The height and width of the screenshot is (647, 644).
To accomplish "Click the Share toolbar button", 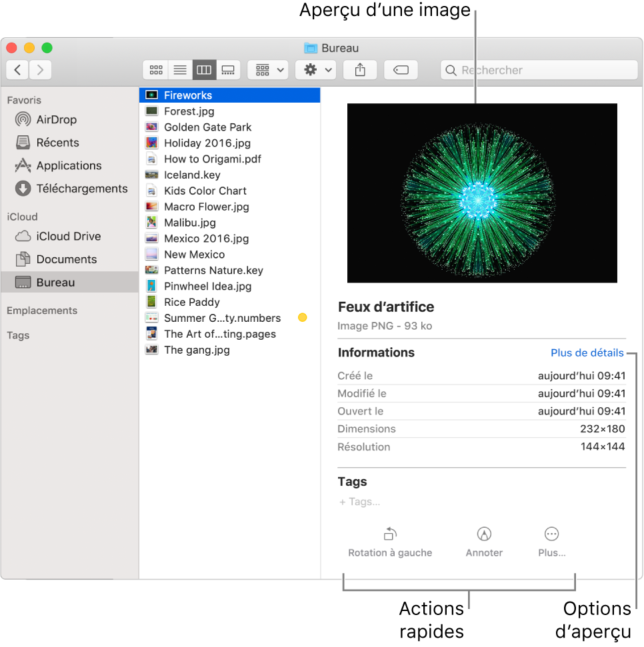I will point(360,70).
